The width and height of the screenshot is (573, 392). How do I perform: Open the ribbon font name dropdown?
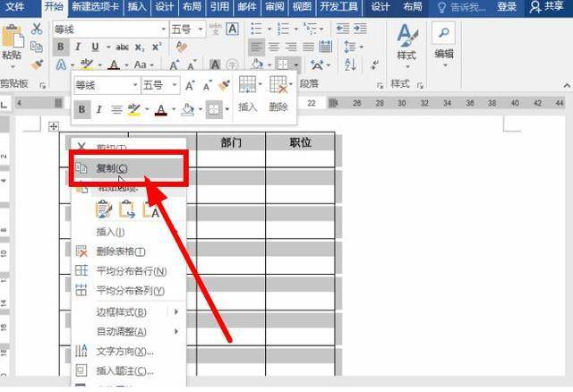point(163,30)
